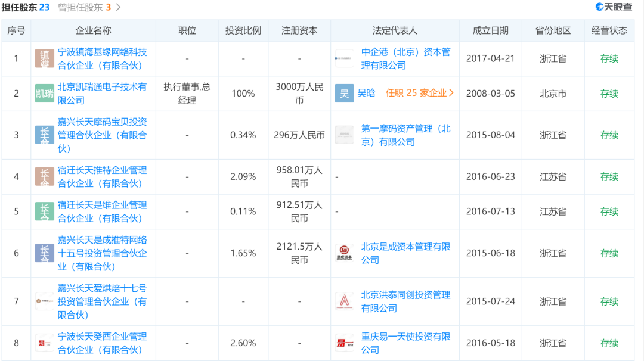The width and height of the screenshot is (644, 361).
Task: Click the logo icon of 宿迁长天推特企业管理
Action: (44, 177)
